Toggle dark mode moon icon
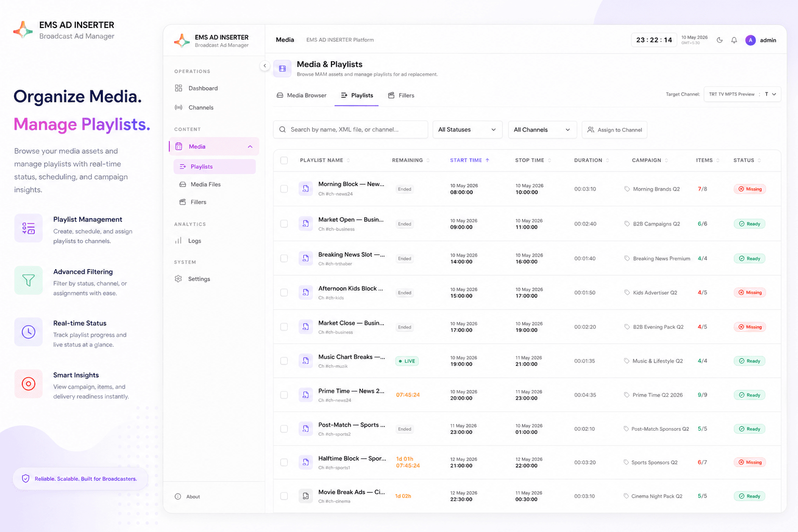This screenshot has width=798, height=532. [720, 40]
